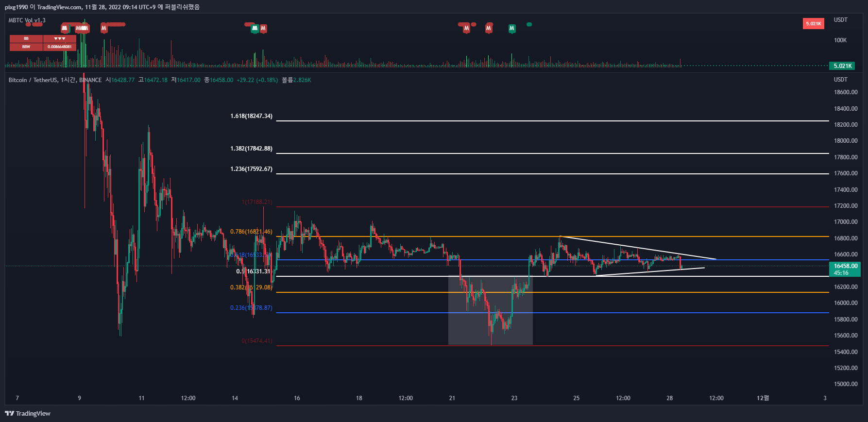
Task: Click USDT label on the volume pane axis
Action: coord(840,20)
